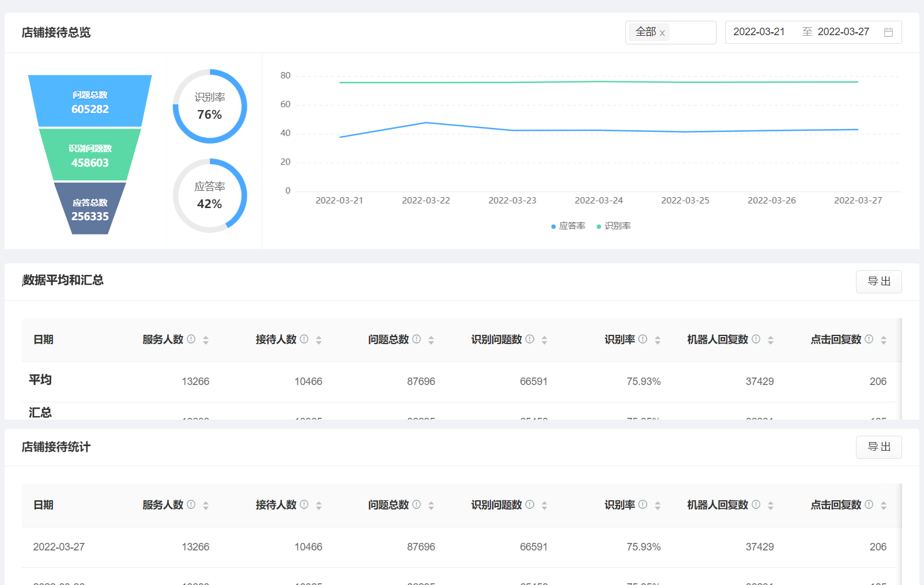Click the 37429 value in the 2022-03-27 row
The width and height of the screenshot is (924, 585).
[760, 547]
